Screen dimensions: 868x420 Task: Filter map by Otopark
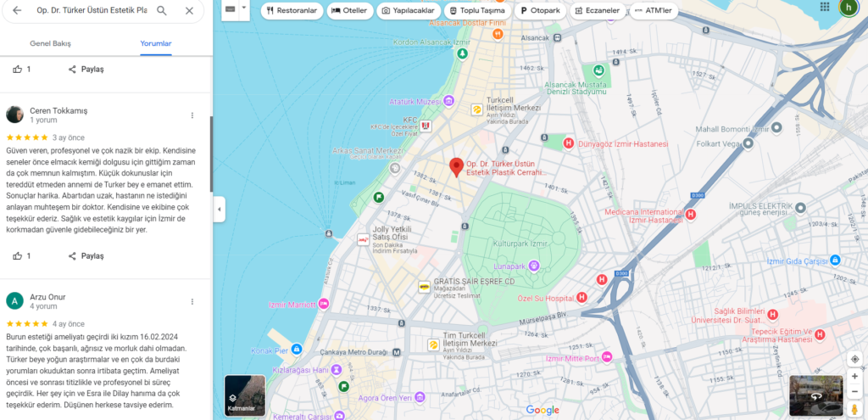[x=540, y=10]
